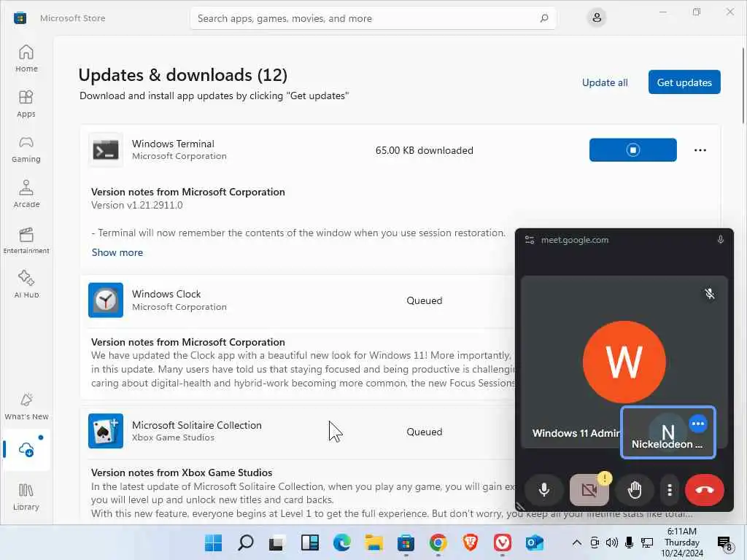Click the search magnifier icon in Store

click(x=544, y=18)
